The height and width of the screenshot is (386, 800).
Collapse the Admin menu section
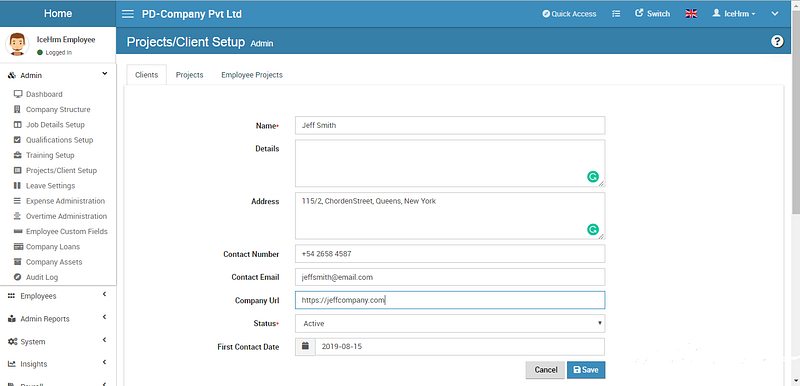pyautogui.click(x=58, y=75)
